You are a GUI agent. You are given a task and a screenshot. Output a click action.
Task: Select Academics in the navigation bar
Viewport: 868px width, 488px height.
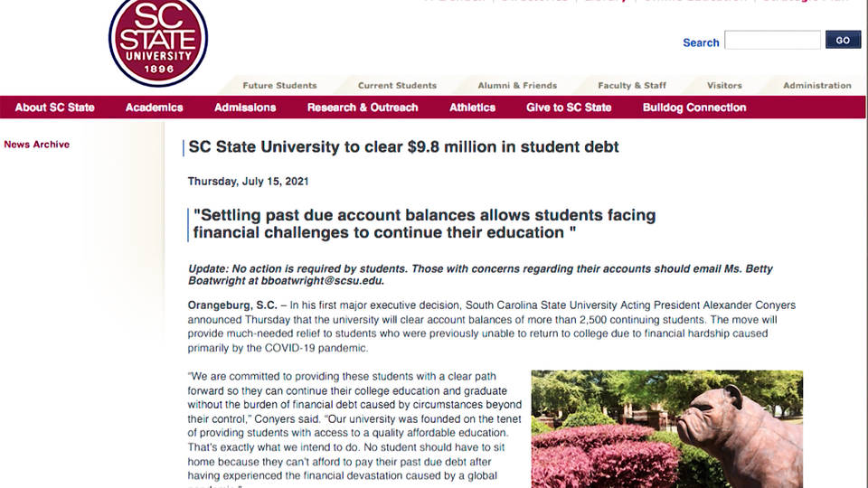[154, 108]
